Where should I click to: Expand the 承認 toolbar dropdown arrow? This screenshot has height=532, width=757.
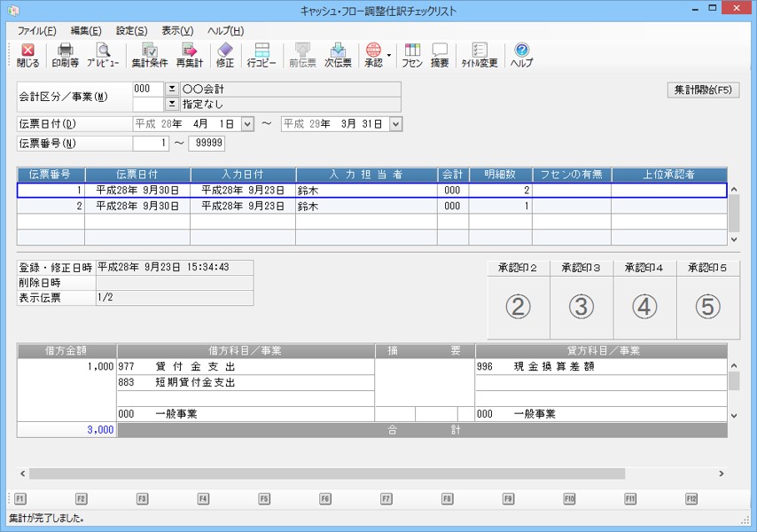tap(389, 55)
